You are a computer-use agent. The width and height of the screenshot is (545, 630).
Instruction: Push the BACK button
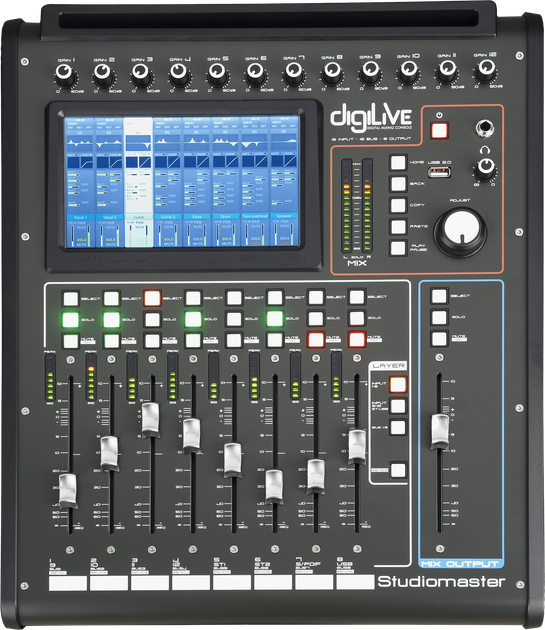(x=398, y=184)
